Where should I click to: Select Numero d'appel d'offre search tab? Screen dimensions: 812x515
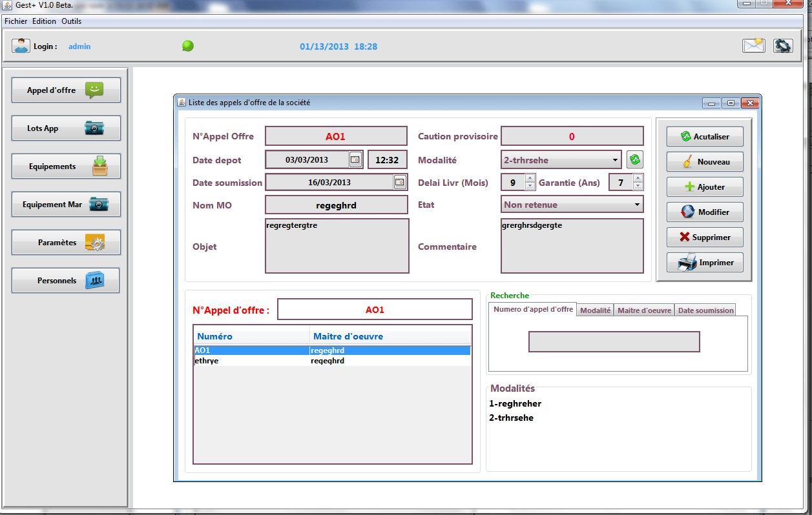click(x=533, y=309)
